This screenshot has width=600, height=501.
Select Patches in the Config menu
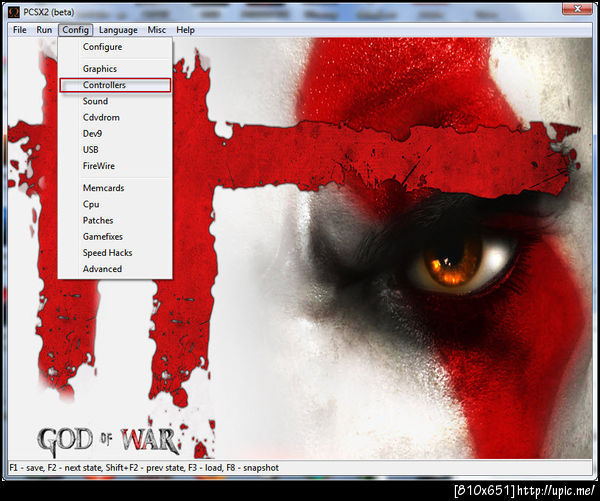pos(115,220)
